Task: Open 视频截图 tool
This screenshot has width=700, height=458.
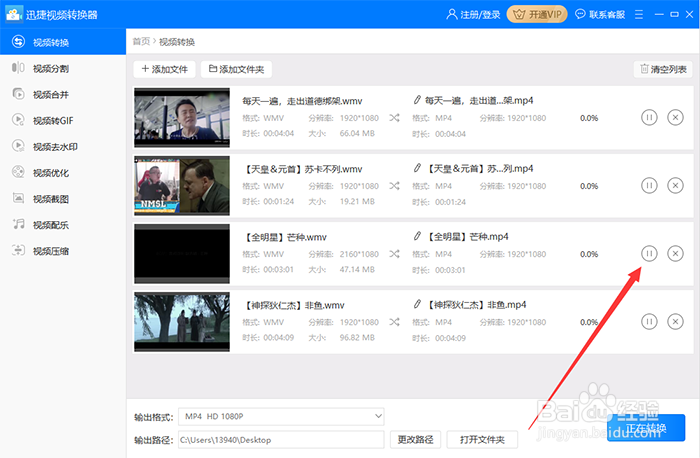Action: tap(62, 199)
